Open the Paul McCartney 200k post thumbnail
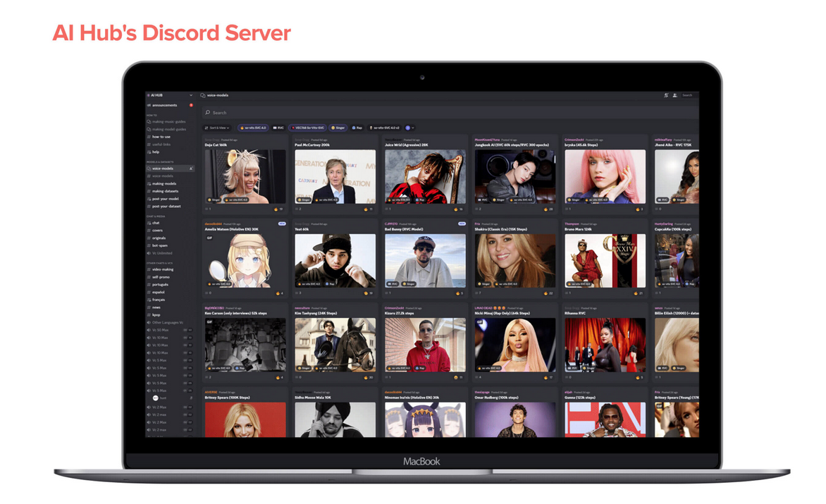 click(x=335, y=176)
